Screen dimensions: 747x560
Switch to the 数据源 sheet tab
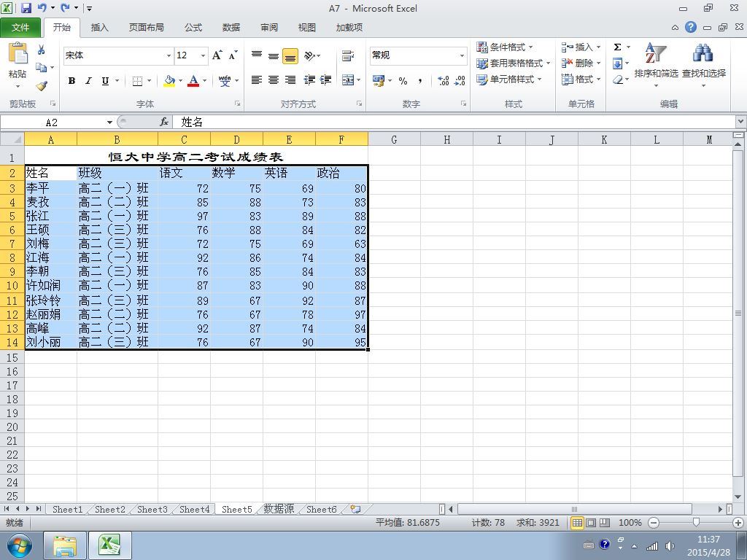pyautogui.click(x=279, y=509)
